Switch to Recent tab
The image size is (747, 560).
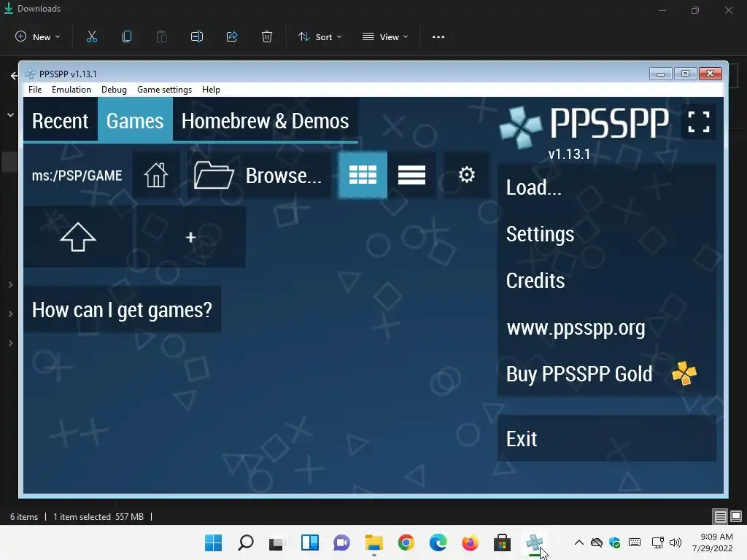coord(61,121)
